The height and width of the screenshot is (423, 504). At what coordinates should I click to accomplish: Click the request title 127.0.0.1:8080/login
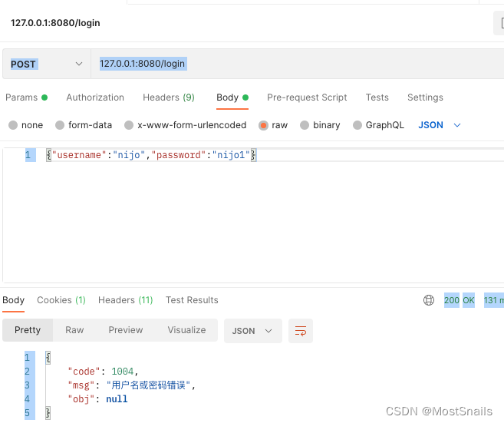point(55,23)
